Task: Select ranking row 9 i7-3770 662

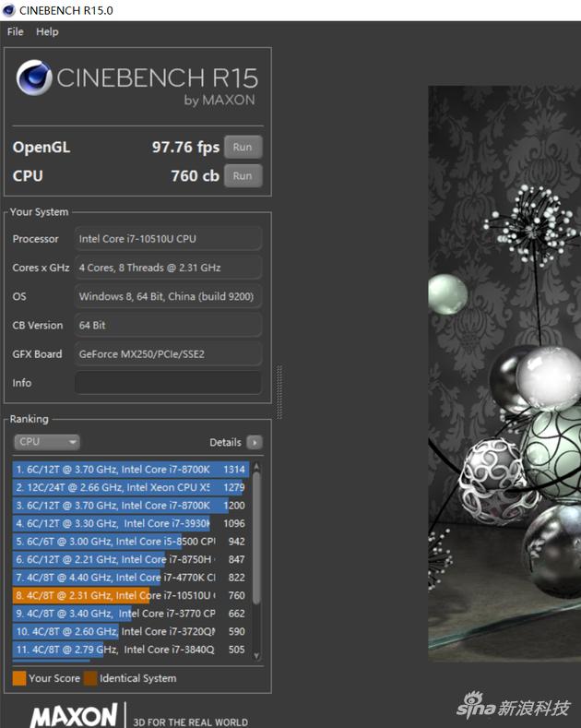Action: tap(131, 614)
